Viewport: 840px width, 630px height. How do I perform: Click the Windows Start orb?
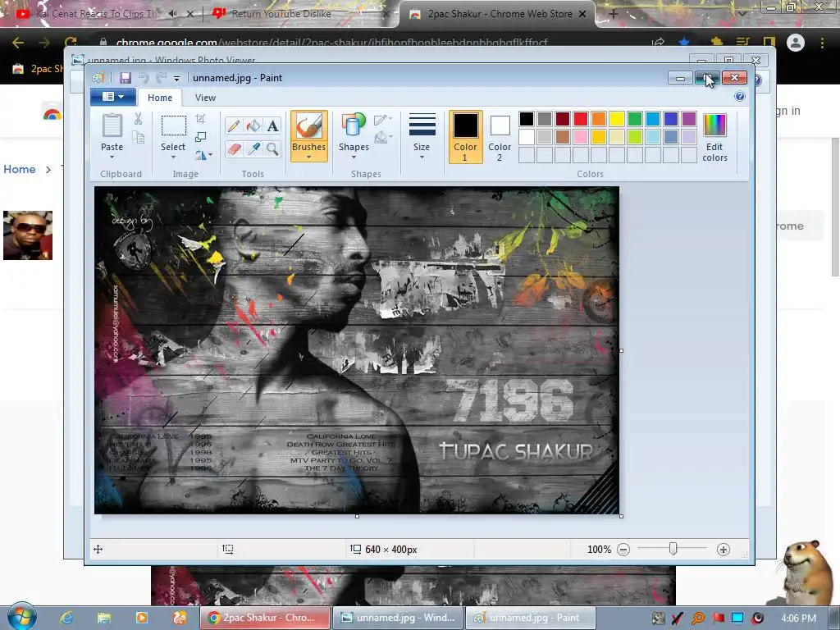[21, 617]
